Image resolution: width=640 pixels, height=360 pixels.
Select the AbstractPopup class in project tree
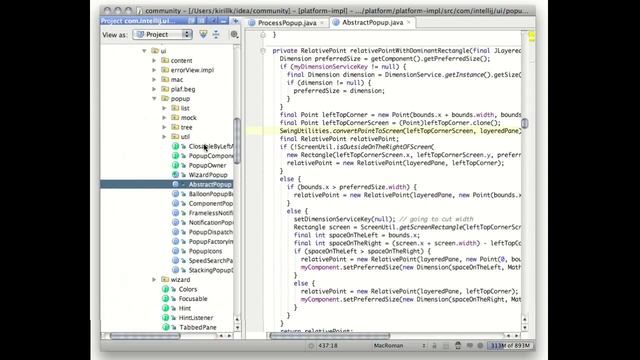click(210, 184)
